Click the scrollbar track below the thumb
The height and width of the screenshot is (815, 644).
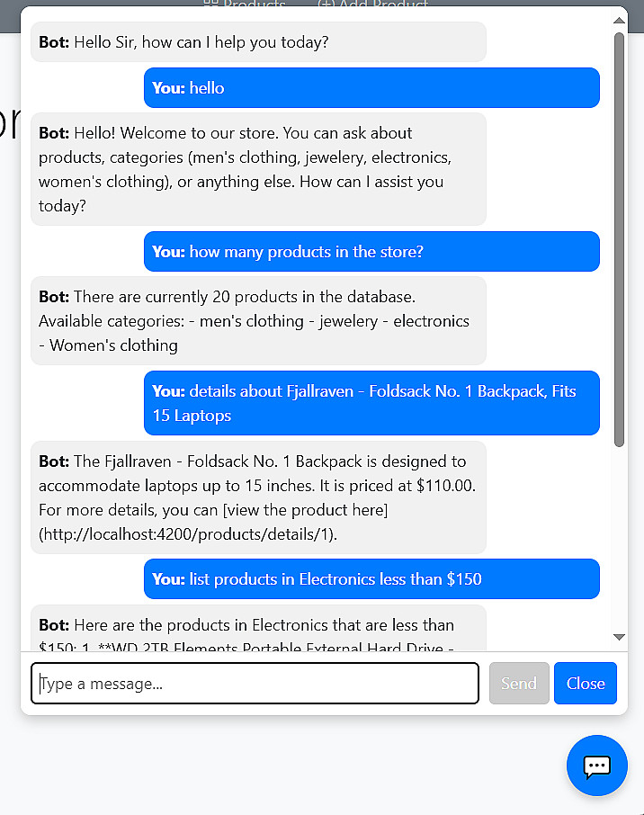[619, 540]
